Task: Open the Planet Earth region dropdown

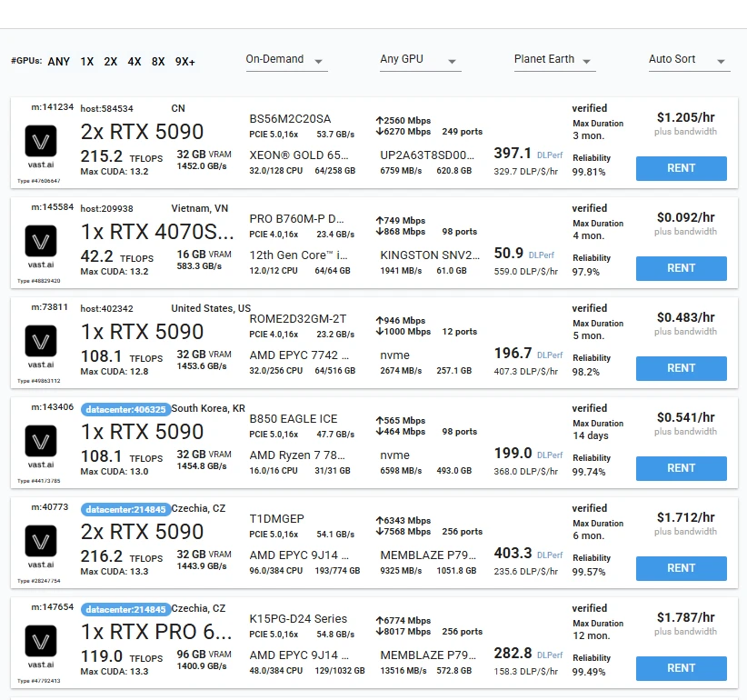Action: tap(555, 60)
